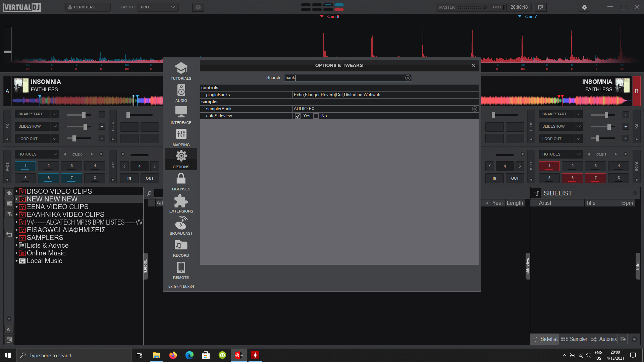
Task: Open deck B HOTCUES pads dropdown
Action: [x=560, y=154]
